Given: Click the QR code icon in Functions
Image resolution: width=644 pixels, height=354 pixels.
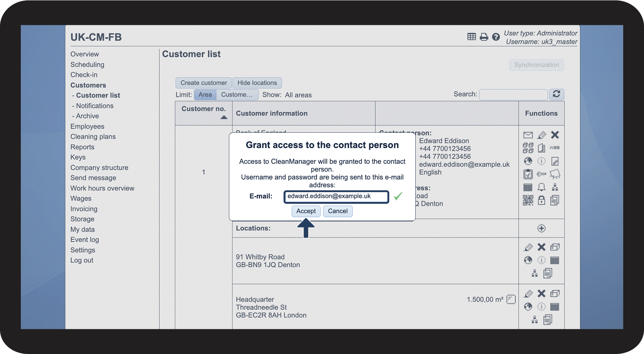Looking at the screenshot, I should click(528, 200).
